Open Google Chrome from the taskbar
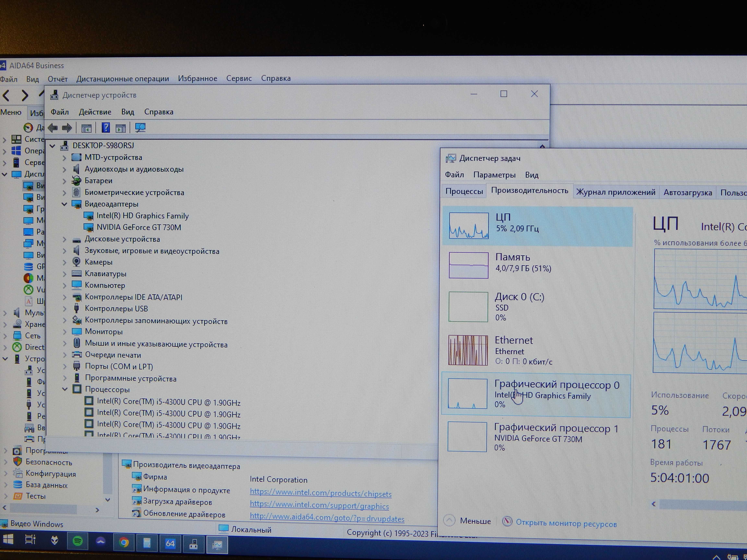 pos(124,542)
